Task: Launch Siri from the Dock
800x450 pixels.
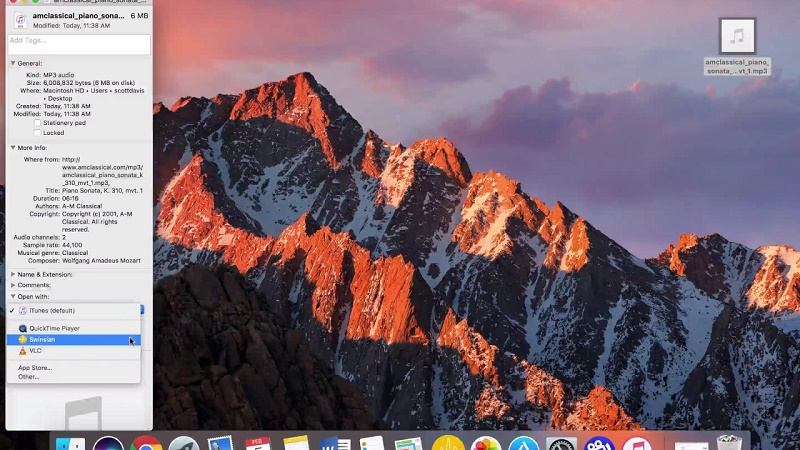Action: tap(108, 444)
